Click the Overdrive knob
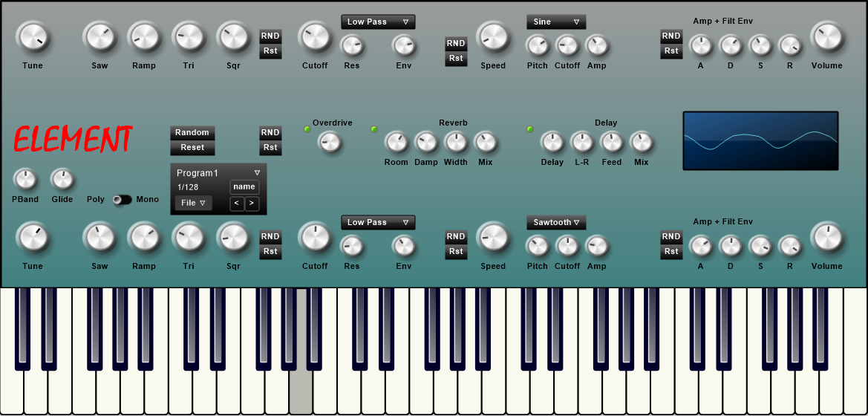The width and height of the screenshot is (868, 416). pos(329,141)
